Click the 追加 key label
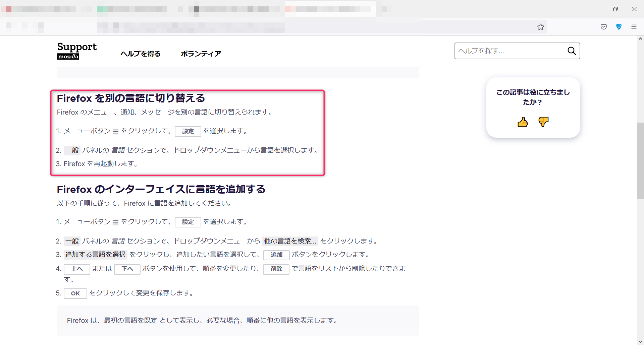This screenshot has width=644, height=345. [x=276, y=255]
